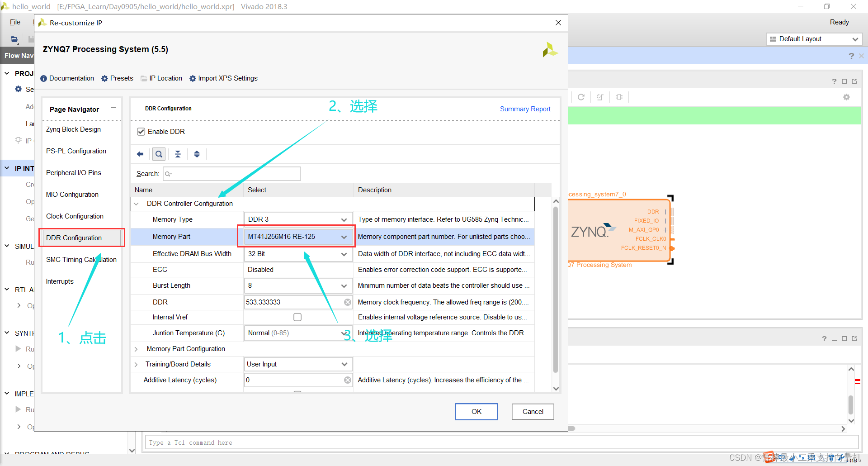Viewport: 868px width, 466px height.
Task: Float the diagram panel in new window
Action: click(854, 81)
